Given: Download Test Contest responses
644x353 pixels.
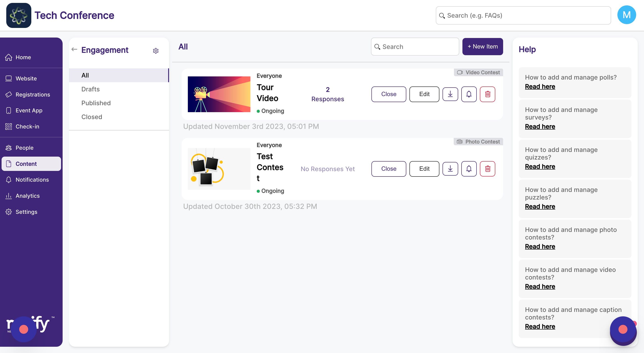Looking at the screenshot, I should point(450,169).
